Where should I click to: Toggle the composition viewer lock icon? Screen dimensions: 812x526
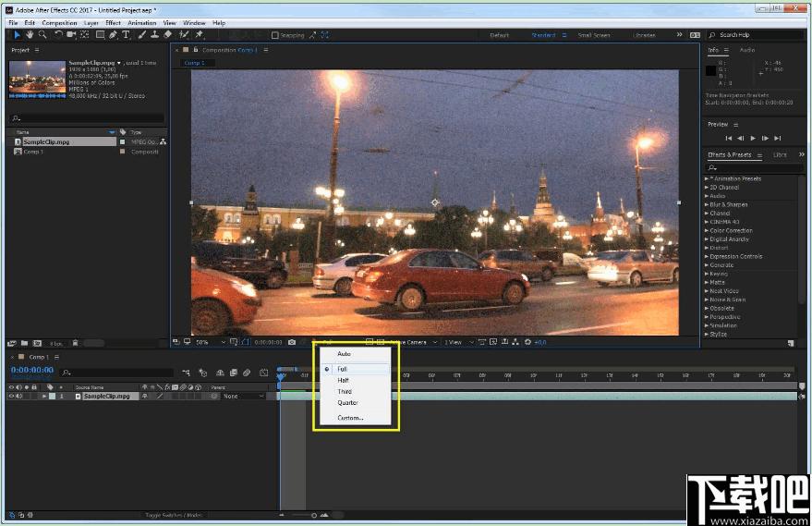tap(196, 50)
